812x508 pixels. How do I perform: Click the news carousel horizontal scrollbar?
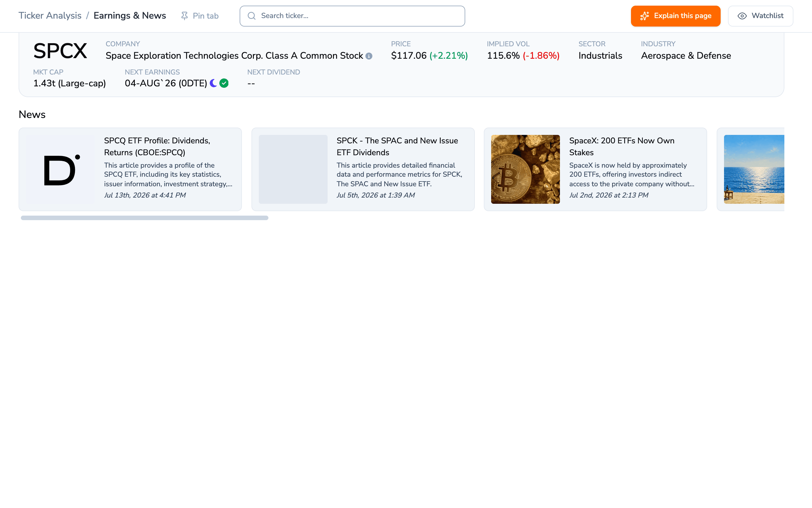click(145, 218)
